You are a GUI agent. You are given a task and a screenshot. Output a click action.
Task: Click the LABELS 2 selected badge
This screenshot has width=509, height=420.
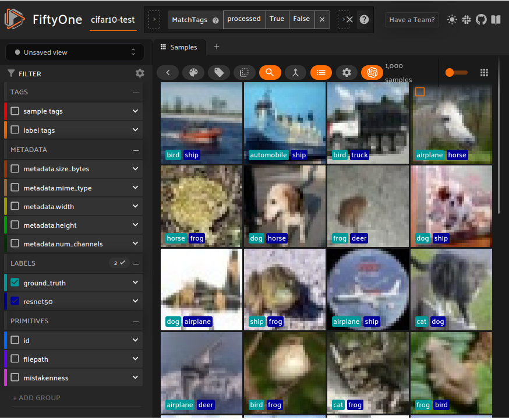tap(119, 263)
